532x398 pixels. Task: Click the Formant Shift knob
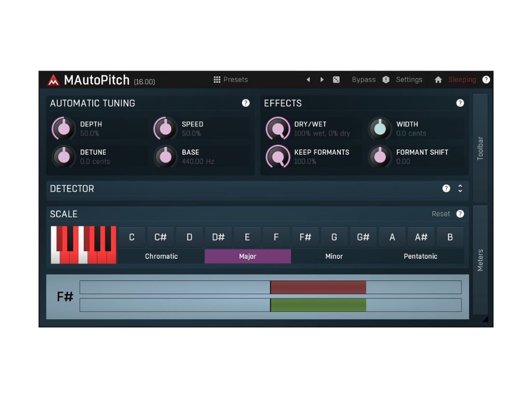coord(380,157)
